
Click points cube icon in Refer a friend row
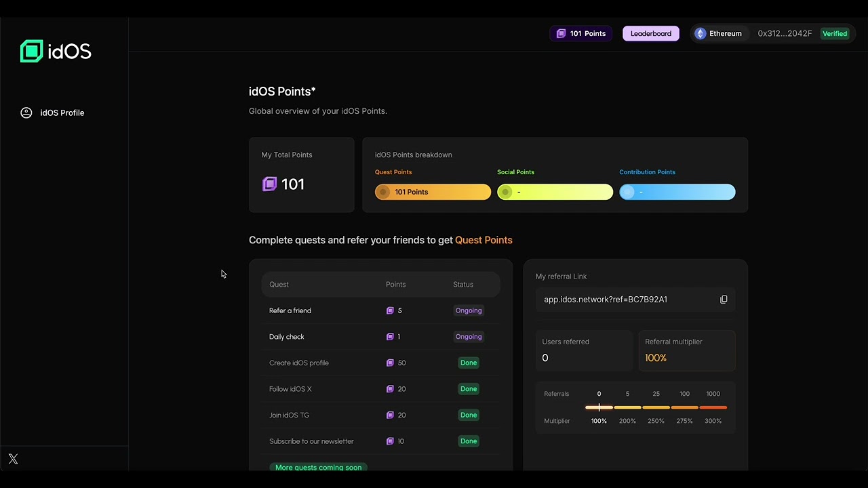(390, 310)
